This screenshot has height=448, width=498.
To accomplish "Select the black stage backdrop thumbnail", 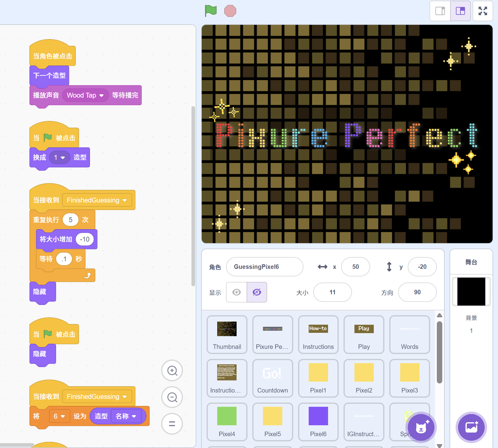I will point(471,292).
